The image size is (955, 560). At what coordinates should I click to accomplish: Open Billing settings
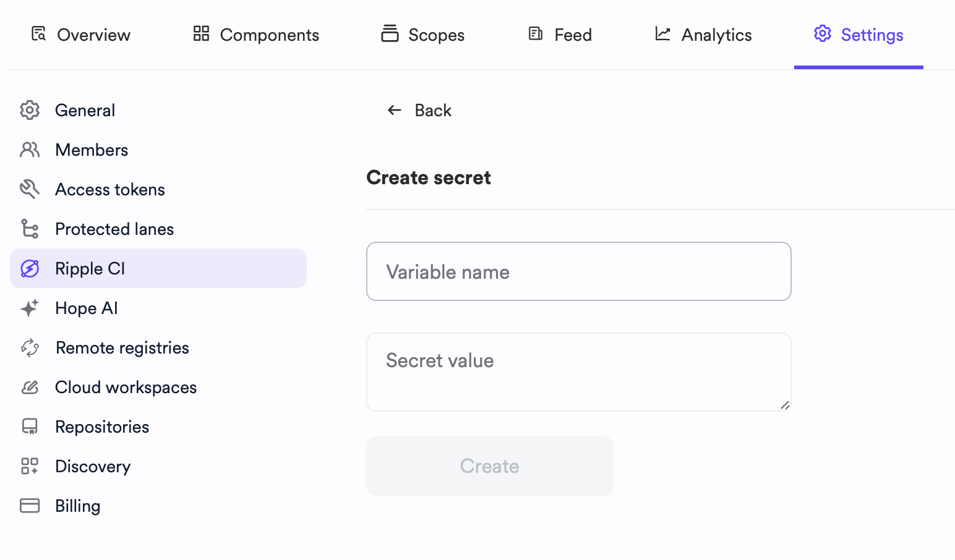(158, 506)
